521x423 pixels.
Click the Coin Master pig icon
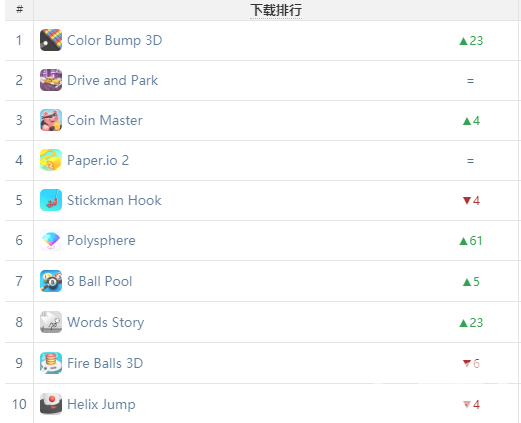[51, 120]
